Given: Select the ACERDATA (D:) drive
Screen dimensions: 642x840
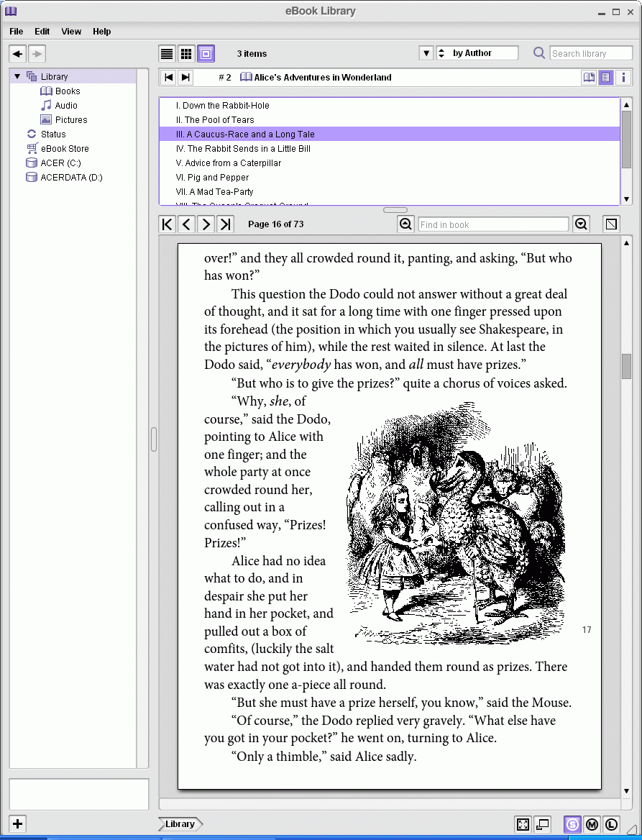Looking at the screenshot, I should 71,178.
